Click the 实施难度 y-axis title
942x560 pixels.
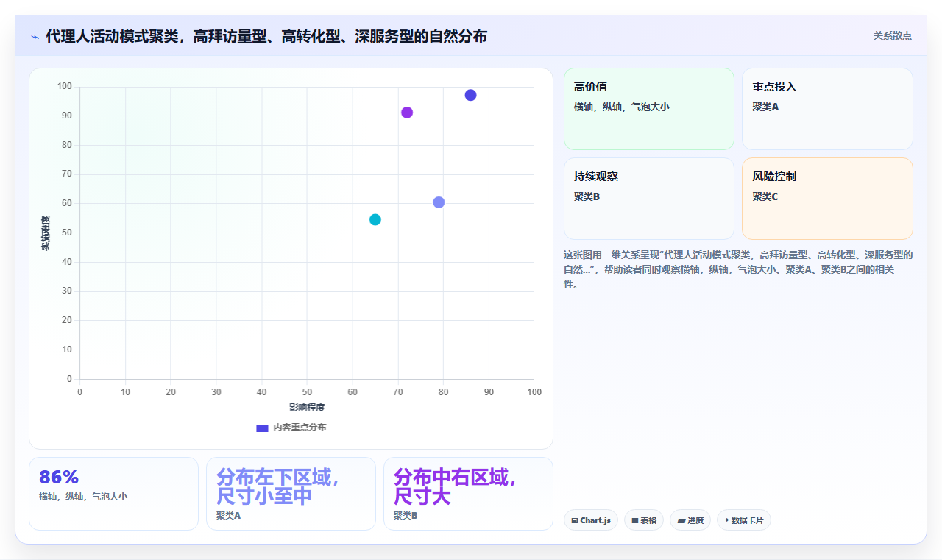click(x=46, y=233)
